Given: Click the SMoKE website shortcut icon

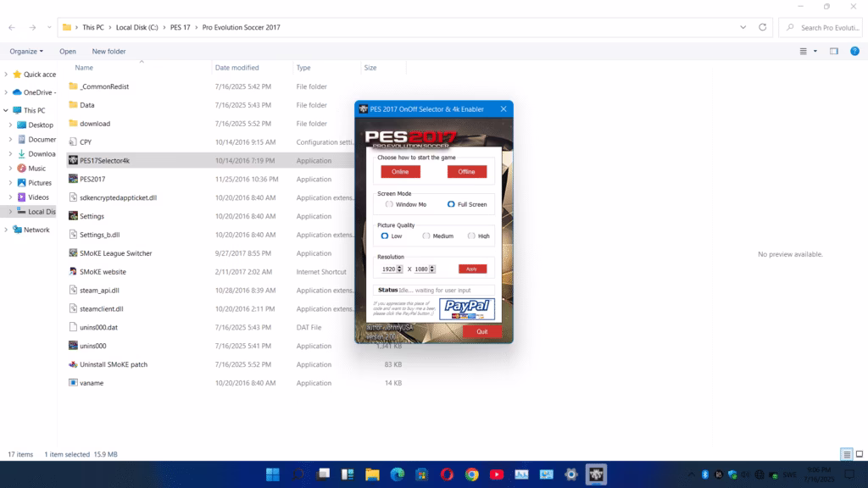Looking at the screenshot, I should (x=73, y=272).
